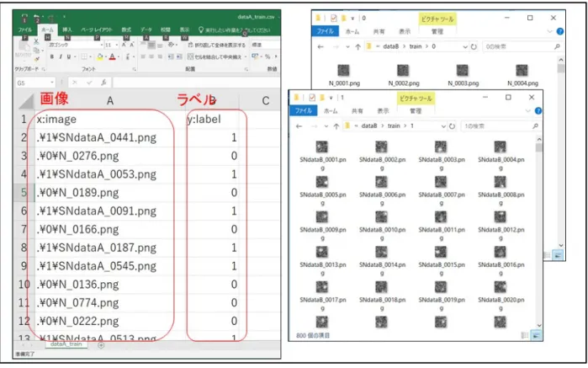Click the formula bar confirm checkmark icon
588x368 pixels.
tap(89, 83)
